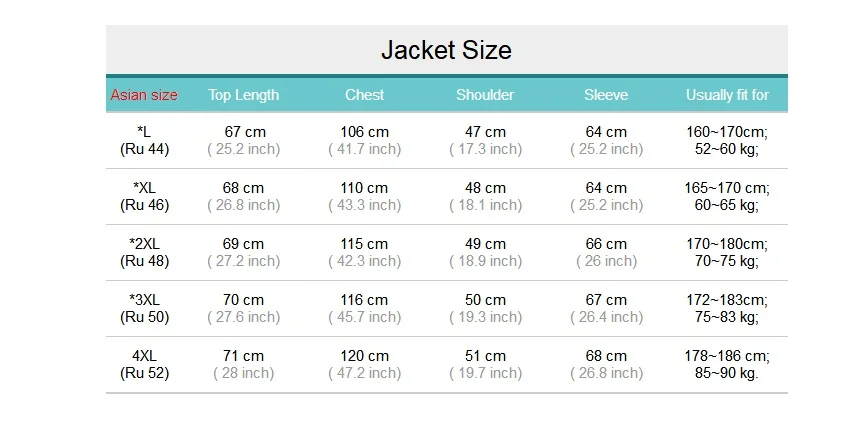This screenshot has height=435, width=846.
Task: Click the Usually fit for header
Action: 727,95
